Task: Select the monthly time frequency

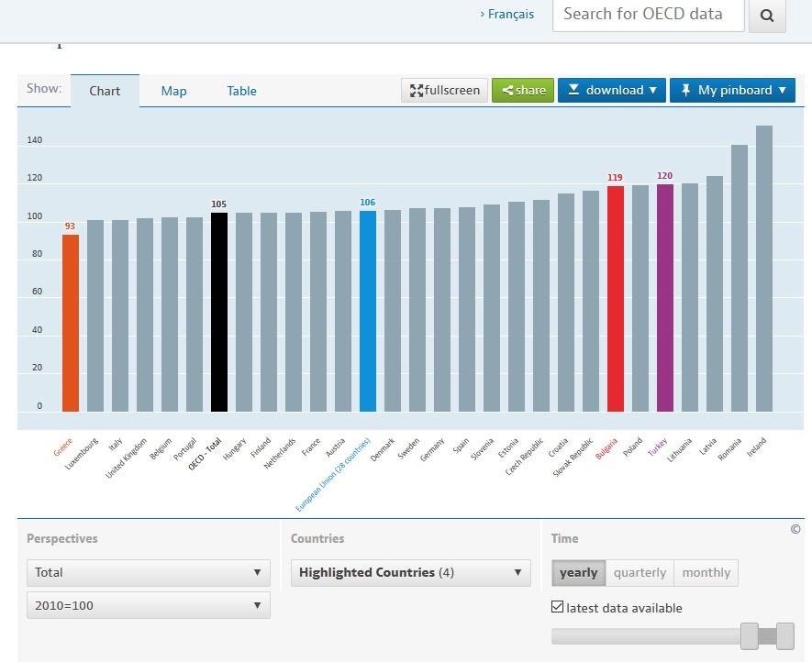Action: pos(706,572)
